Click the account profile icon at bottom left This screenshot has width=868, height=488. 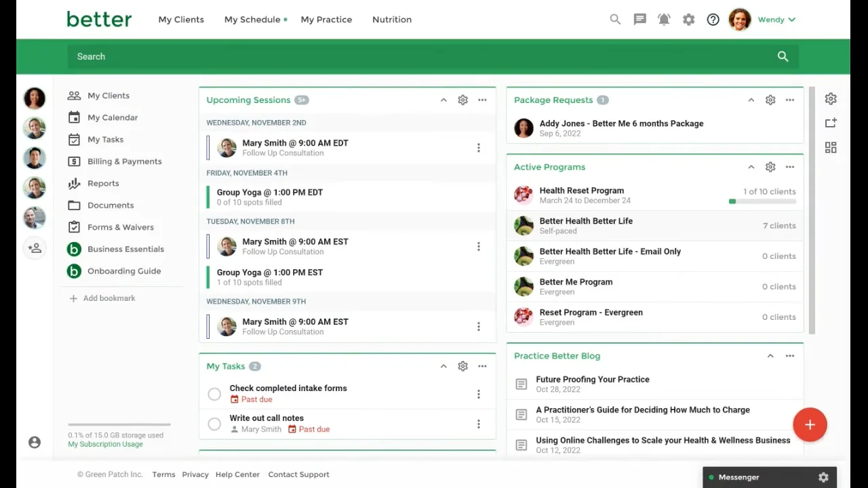point(35,442)
